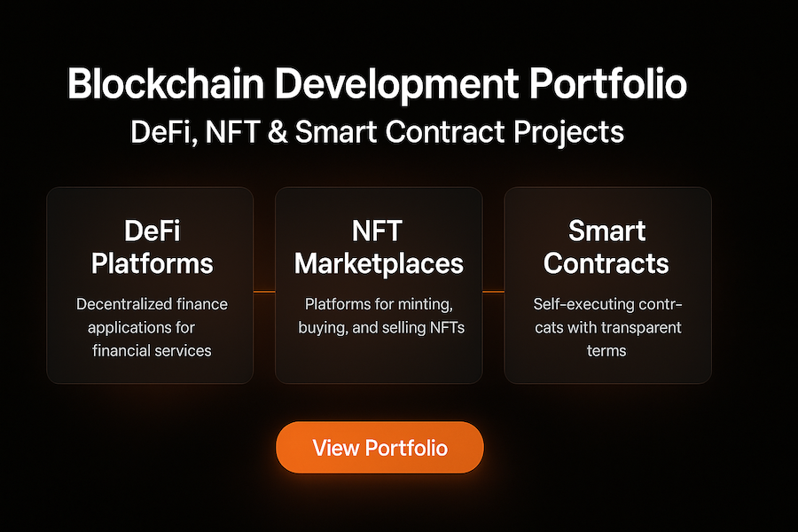The width and height of the screenshot is (798, 532).
Task: Click the NFT Marketplaces heading
Action: coord(379,247)
